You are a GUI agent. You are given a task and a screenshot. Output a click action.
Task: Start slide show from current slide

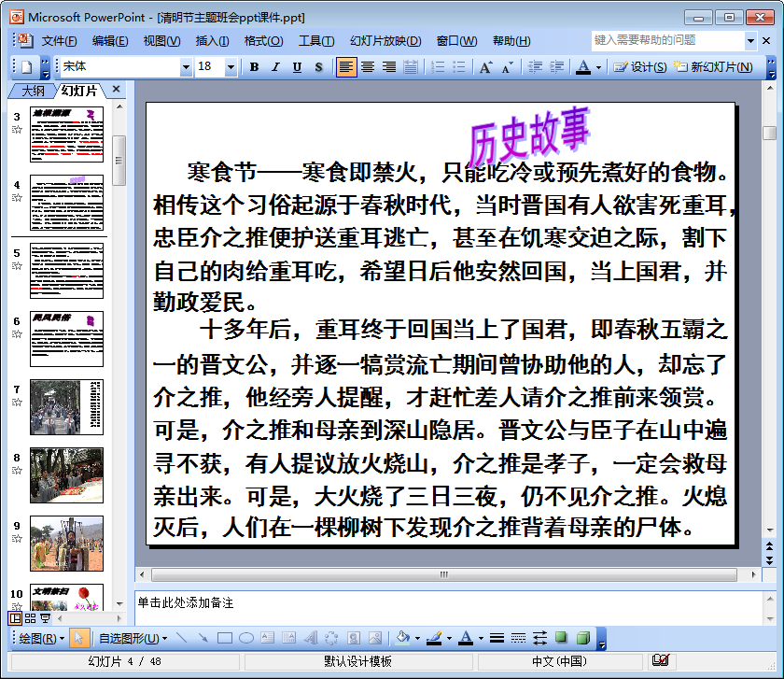click(45, 618)
